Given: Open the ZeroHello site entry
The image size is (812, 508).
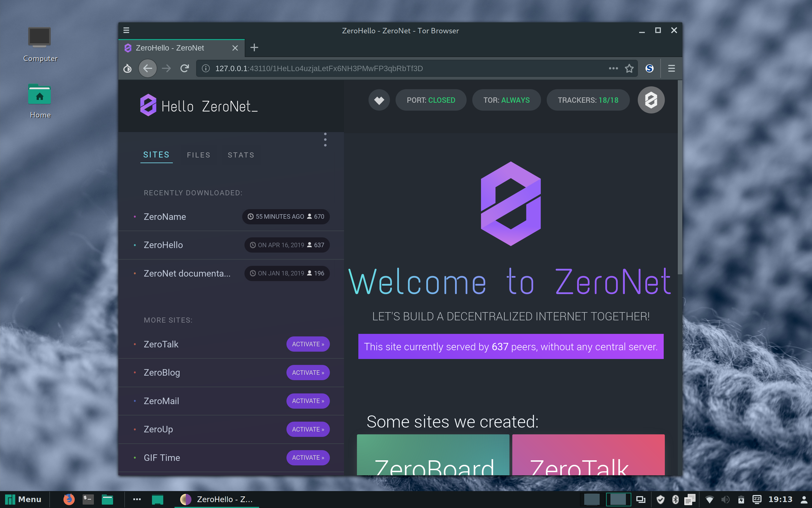Looking at the screenshot, I should coord(164,245).
